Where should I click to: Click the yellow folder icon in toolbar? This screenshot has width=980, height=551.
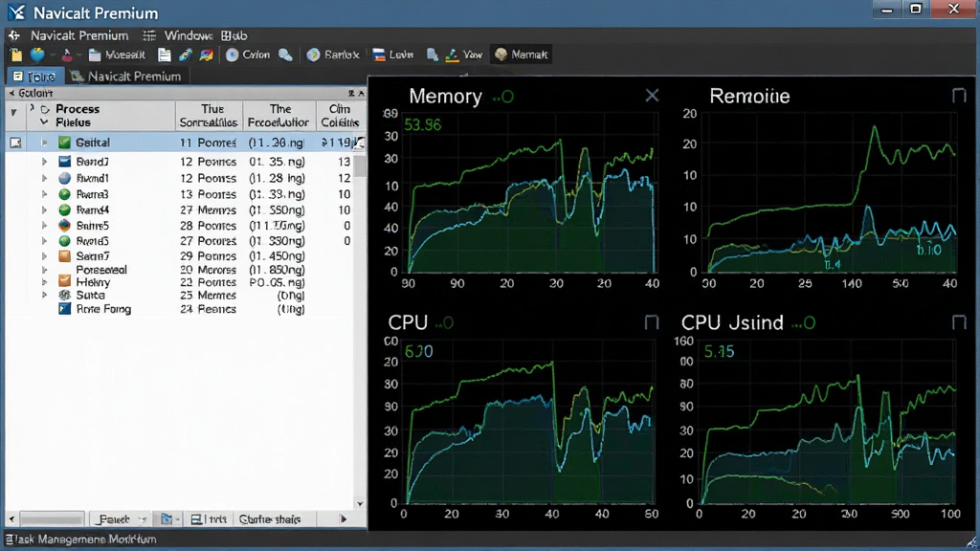pos(15,55)
